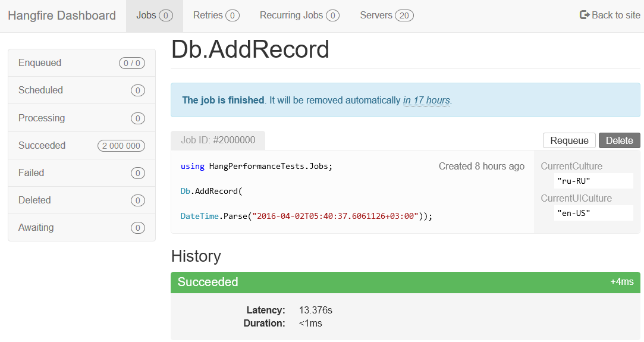
Task: Show Processing jobs in sidebar
Action: coord(42,118)
